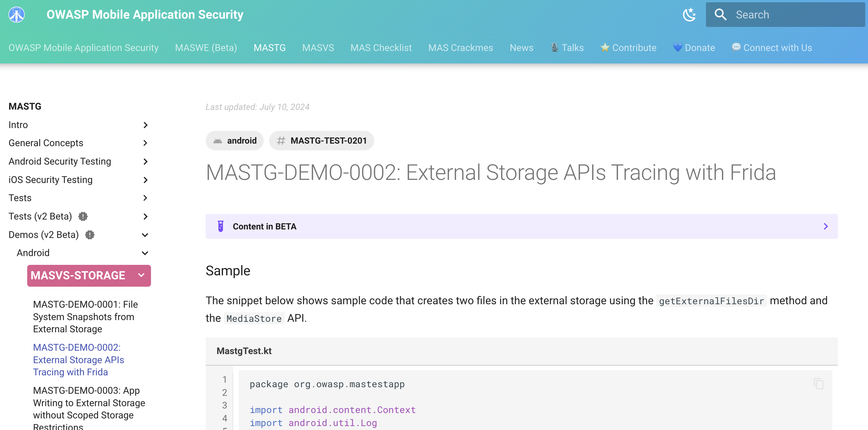Screen dimensions: 868x430
Task: Click the beta badge next to Tests (v2 Beta)
Action: click(83, 216)
